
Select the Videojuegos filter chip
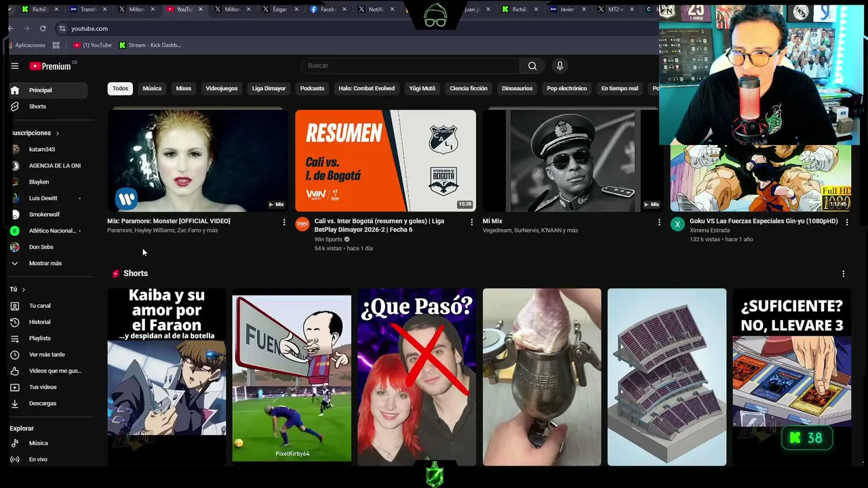click(222, 89)
